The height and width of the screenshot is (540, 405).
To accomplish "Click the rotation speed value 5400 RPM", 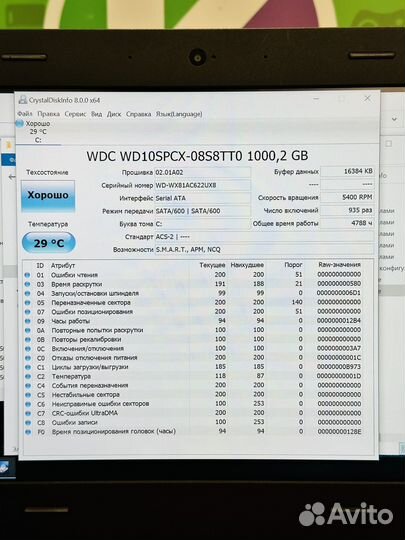I will (x=347, y=197).
